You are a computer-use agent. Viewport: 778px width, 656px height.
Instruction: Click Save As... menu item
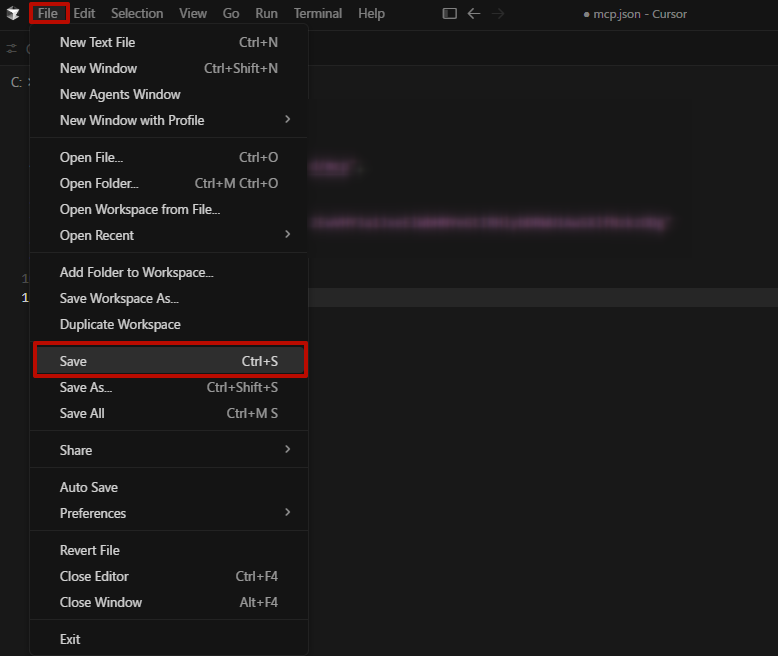tap(86, 387)
